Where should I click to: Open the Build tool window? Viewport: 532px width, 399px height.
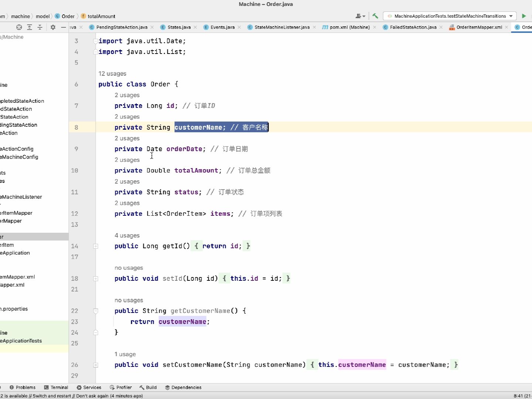pos(148,388)
